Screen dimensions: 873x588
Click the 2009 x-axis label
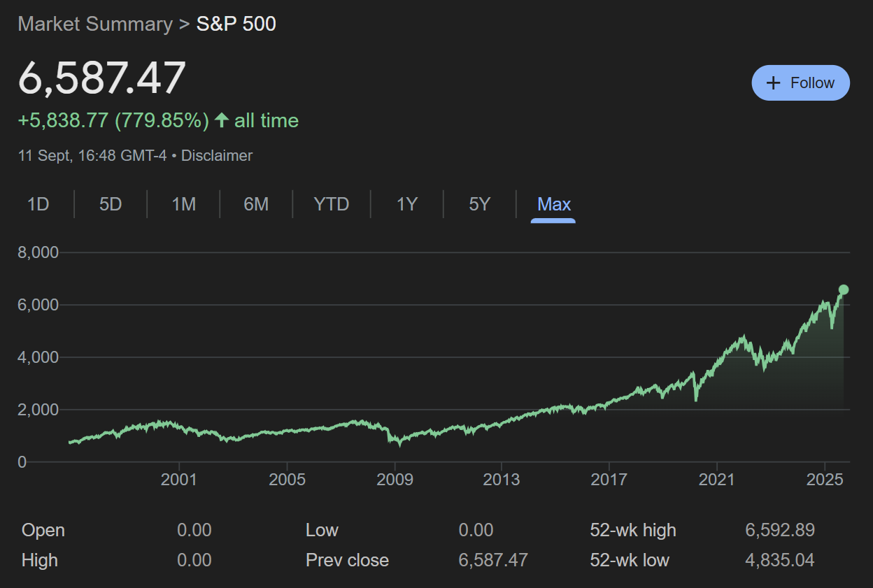click(x=395, y=480)
